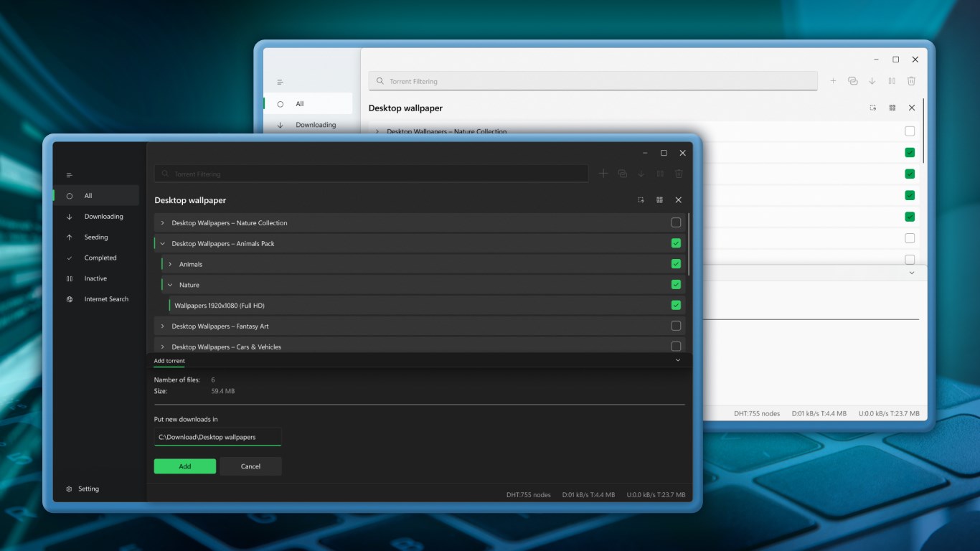The height and width of the screenshot is (551, 980).
Task: Switch to the Add torrent tab
Action: pyautogui.click(x=169, y=361)
